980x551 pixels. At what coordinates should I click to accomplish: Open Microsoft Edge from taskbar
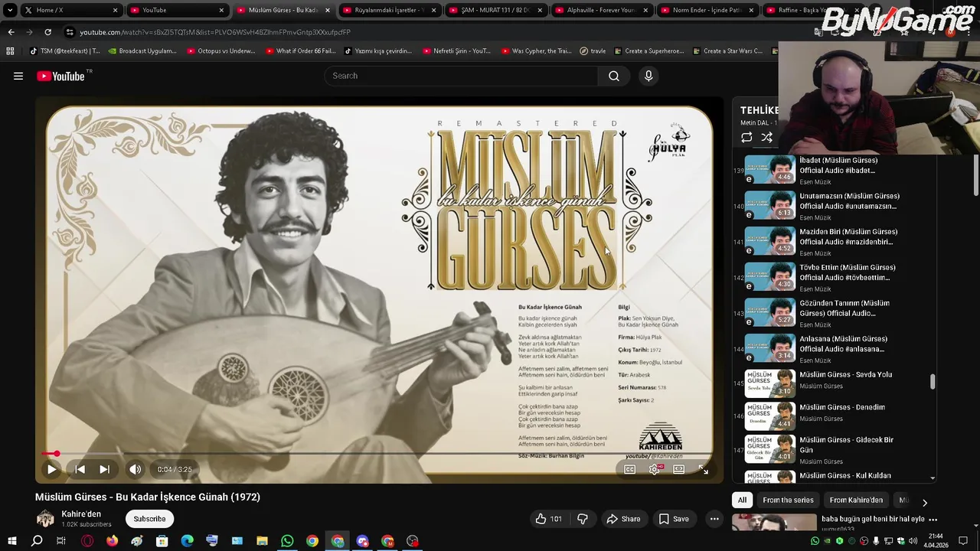click(187, 541)
